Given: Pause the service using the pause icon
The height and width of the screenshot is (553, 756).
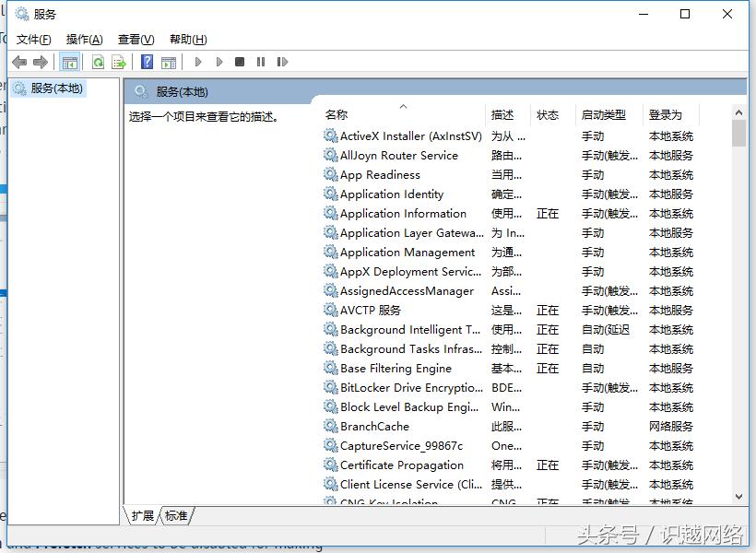Looking at the screenshot, I should (261, 61).
